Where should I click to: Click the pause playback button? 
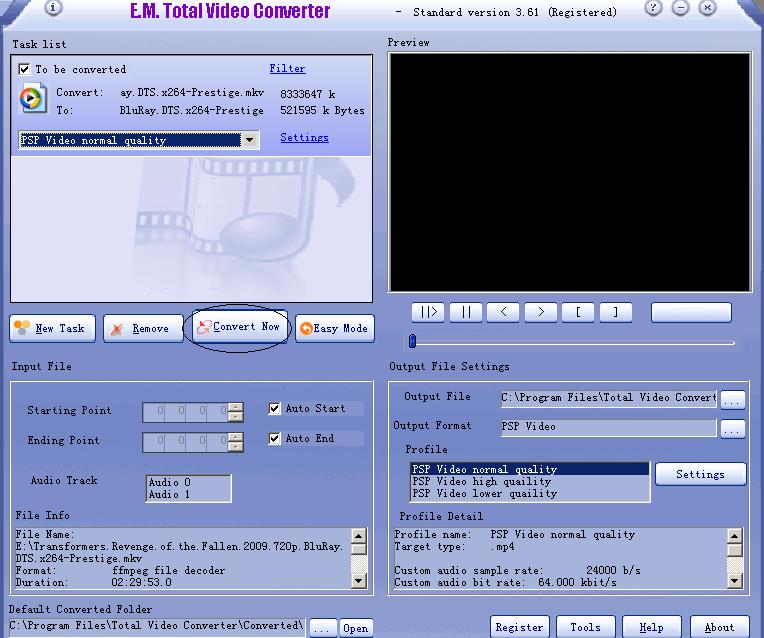coord(466,312)
